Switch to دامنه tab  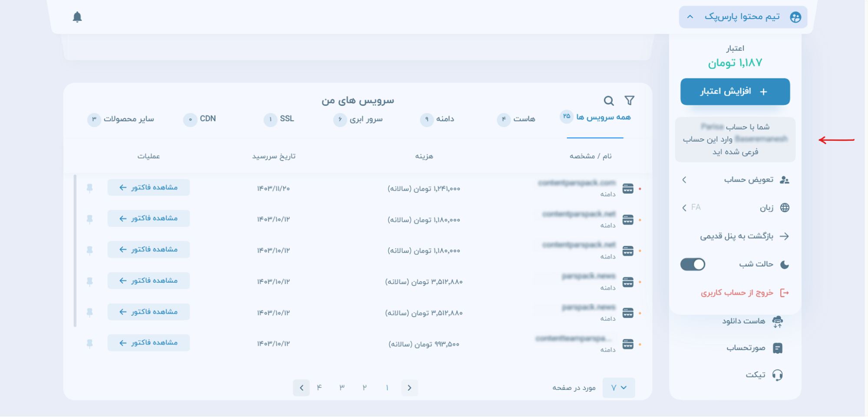tap(437, 119)
